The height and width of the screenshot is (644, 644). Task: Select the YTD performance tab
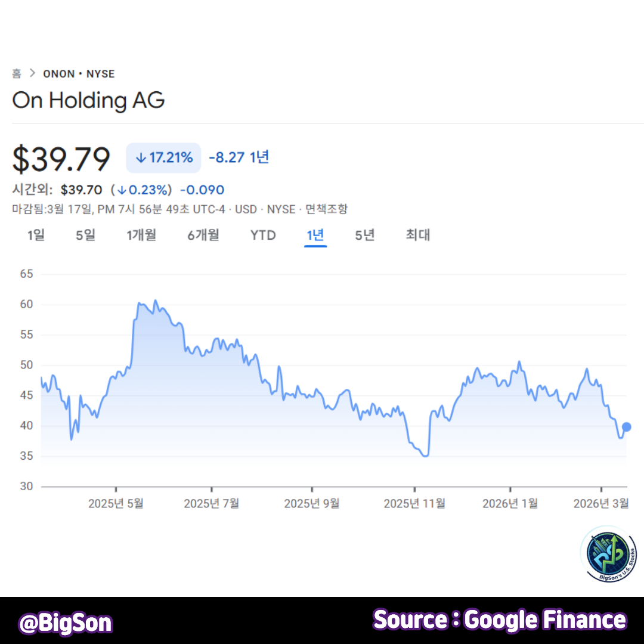click(263, 235)
